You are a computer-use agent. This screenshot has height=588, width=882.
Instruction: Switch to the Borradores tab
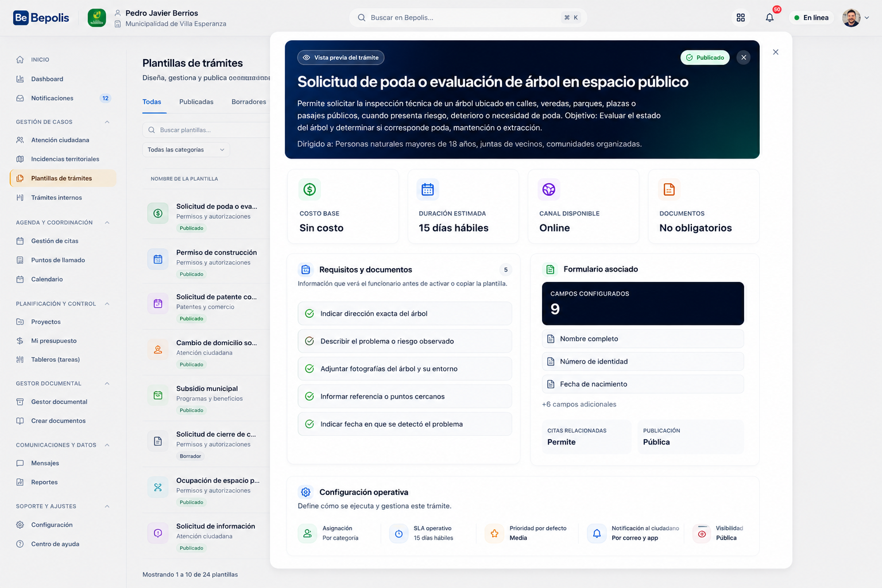(x=249, y=102)
